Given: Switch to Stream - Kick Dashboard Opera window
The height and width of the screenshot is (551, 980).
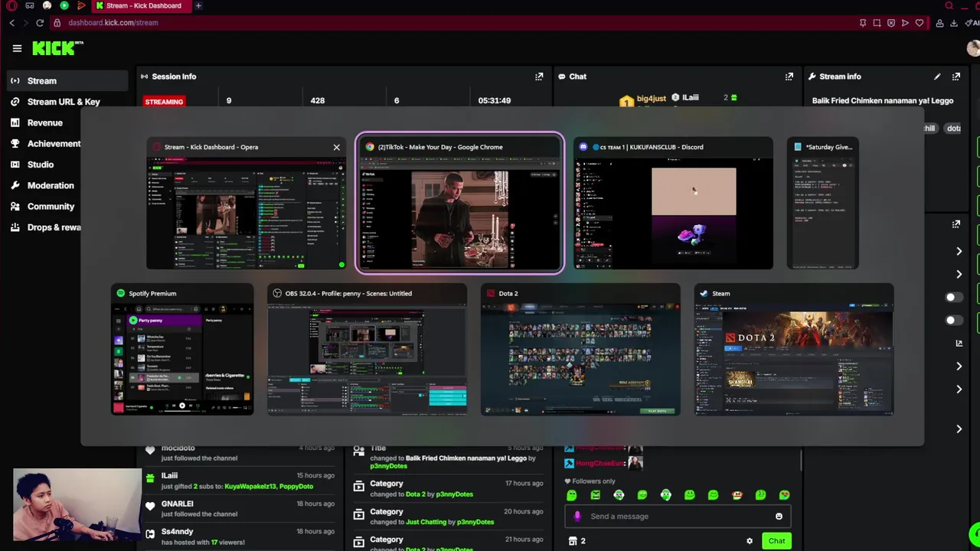Looking at the screenshot, I should click(246, 204).
